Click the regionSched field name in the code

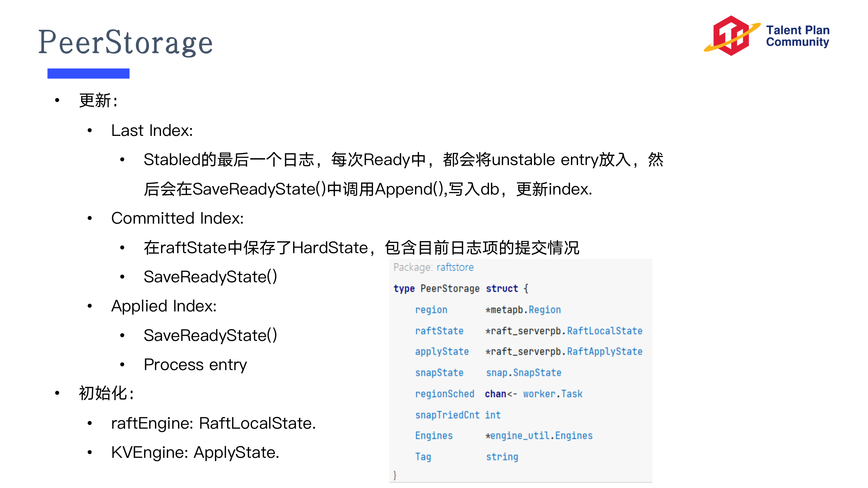445,394
